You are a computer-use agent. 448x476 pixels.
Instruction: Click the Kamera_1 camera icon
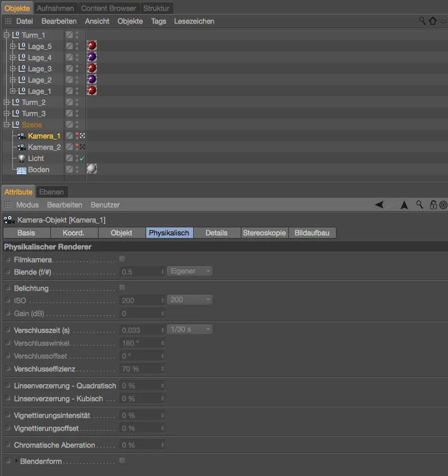(x=21, y=136)
